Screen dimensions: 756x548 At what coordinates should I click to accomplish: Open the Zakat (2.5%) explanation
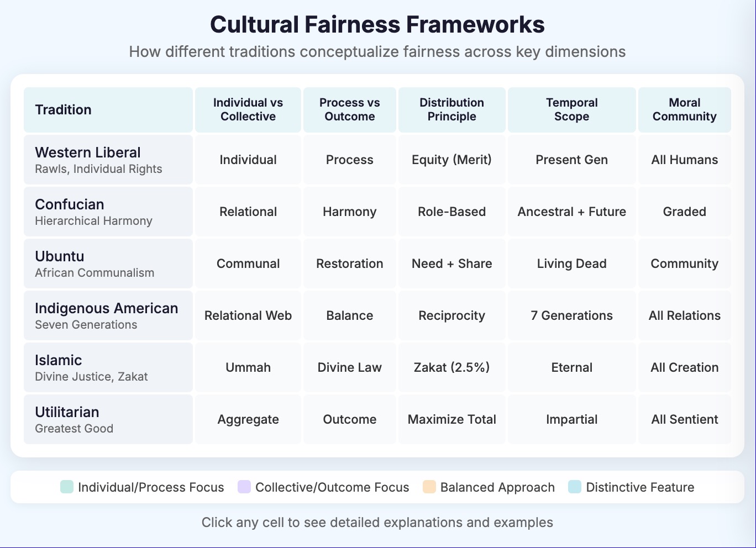452,367
